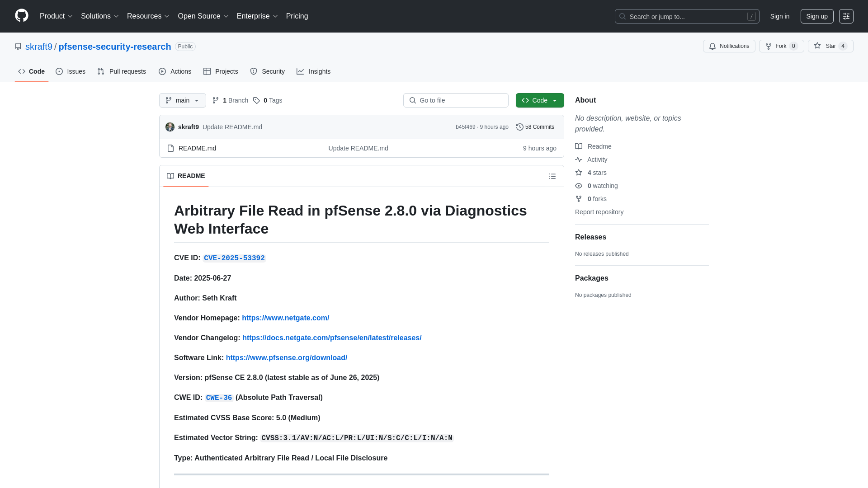Click the skraft9 commit author avatar
Screen dimensions: 868x488
click(170, 127)
